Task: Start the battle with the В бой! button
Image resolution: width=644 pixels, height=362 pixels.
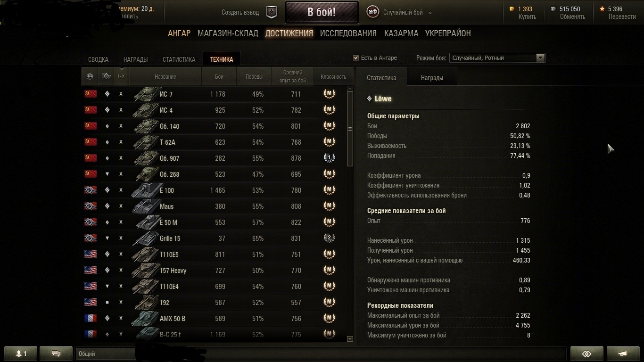Action: click(322, 12)
